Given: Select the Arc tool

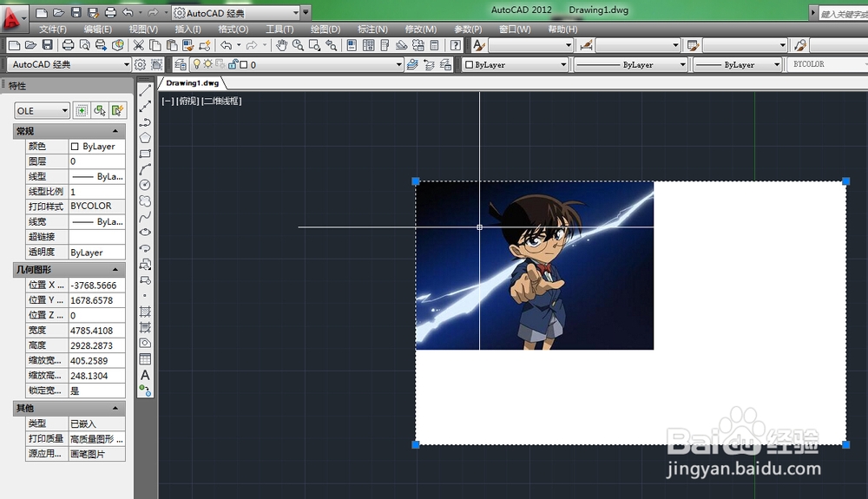Looking at the screenshot, I should [x=145, y=169].
